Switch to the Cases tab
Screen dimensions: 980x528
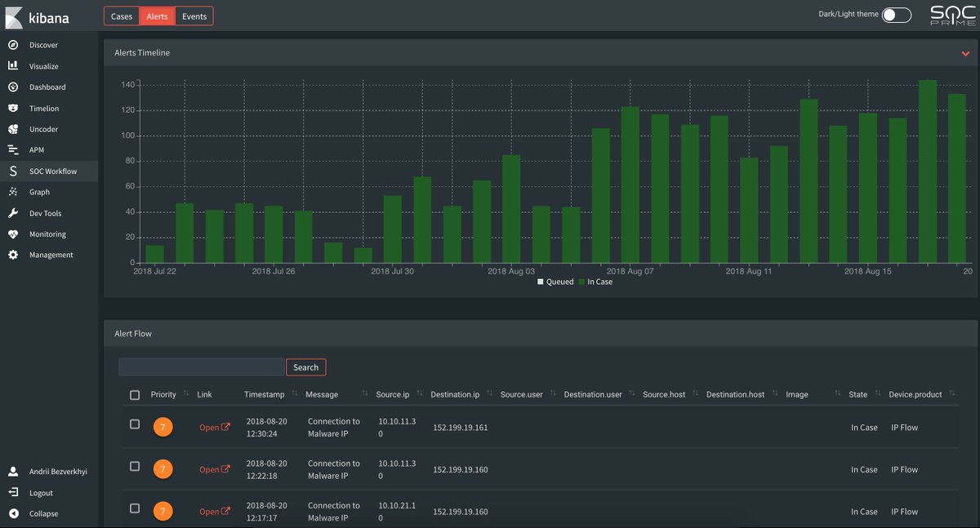click(x=122, y=16)
